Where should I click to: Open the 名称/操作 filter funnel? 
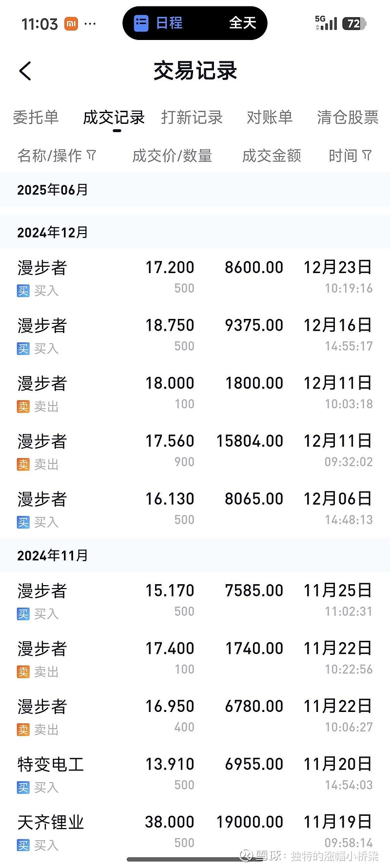[x=92, y=156]
